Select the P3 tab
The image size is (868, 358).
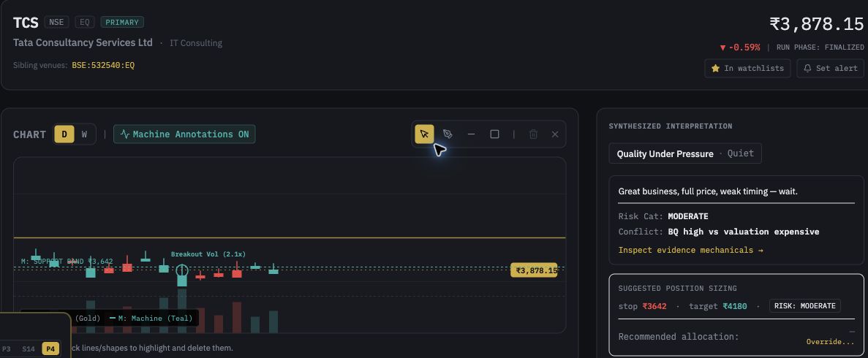pyautogui.click(x=6, y=349)
